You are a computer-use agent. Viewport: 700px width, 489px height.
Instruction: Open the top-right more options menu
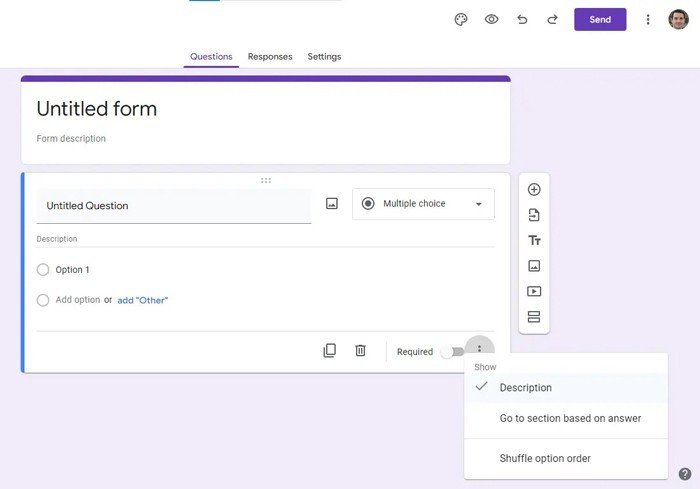point(648,20)
